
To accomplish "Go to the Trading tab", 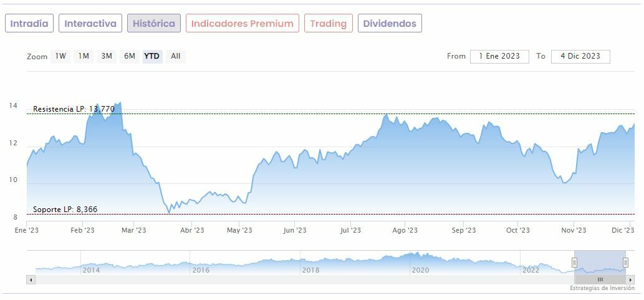I will coord(328,24).
